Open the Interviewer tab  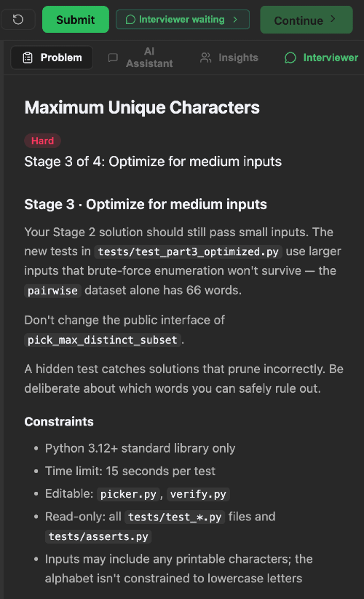pyautogui.click(x=321, y=58)
